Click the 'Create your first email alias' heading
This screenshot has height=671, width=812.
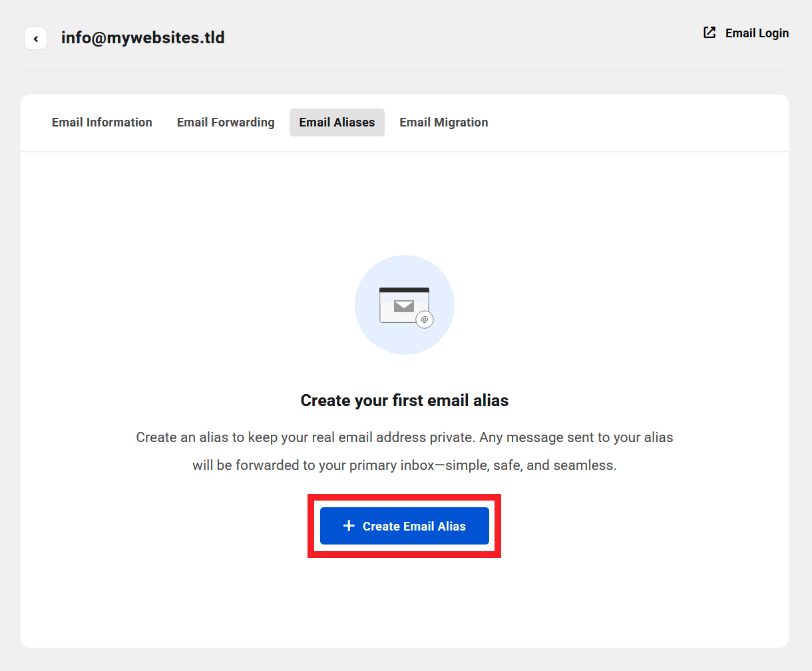[x=405, y=401]
